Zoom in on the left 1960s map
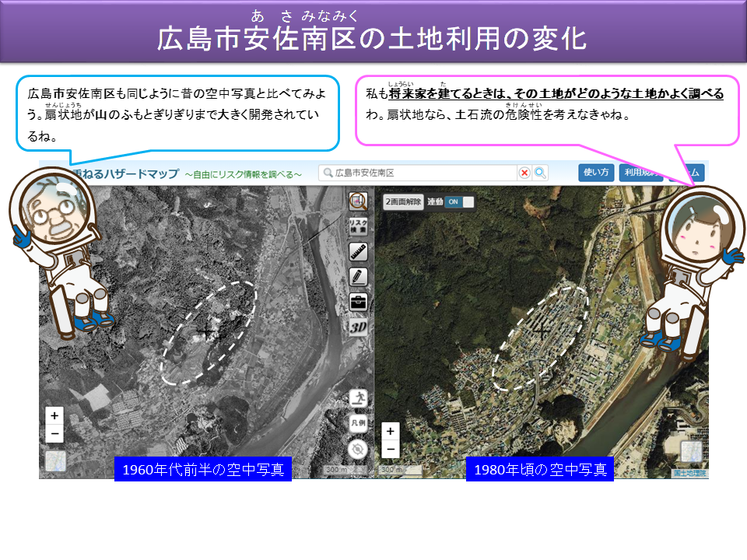This screenshot has width=747, height=560. click(x=54, y=415)
